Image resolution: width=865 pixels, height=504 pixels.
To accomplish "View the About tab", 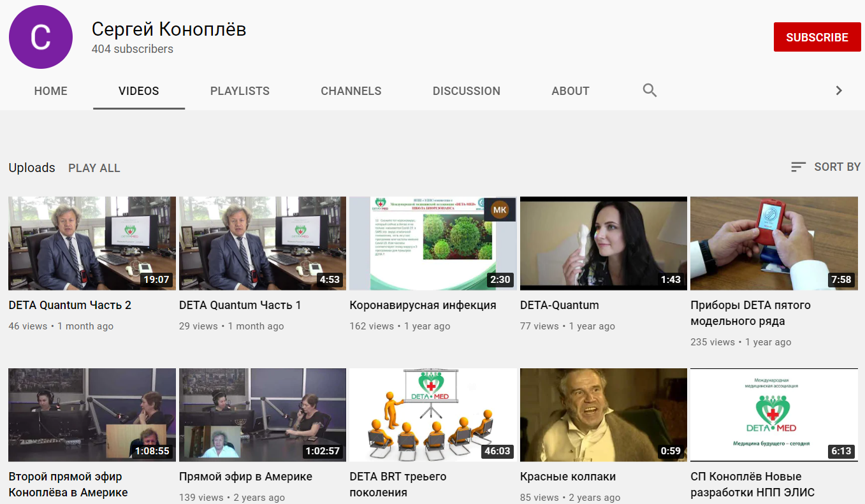I will pos(571,91).
